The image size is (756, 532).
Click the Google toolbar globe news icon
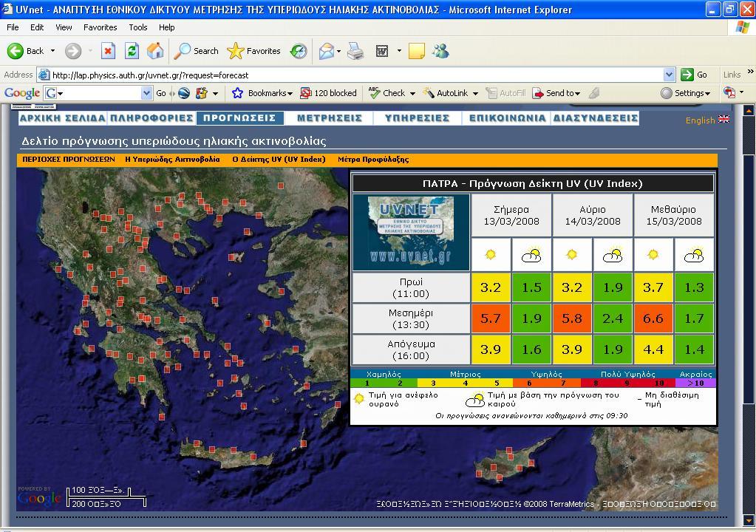(184, 93)
